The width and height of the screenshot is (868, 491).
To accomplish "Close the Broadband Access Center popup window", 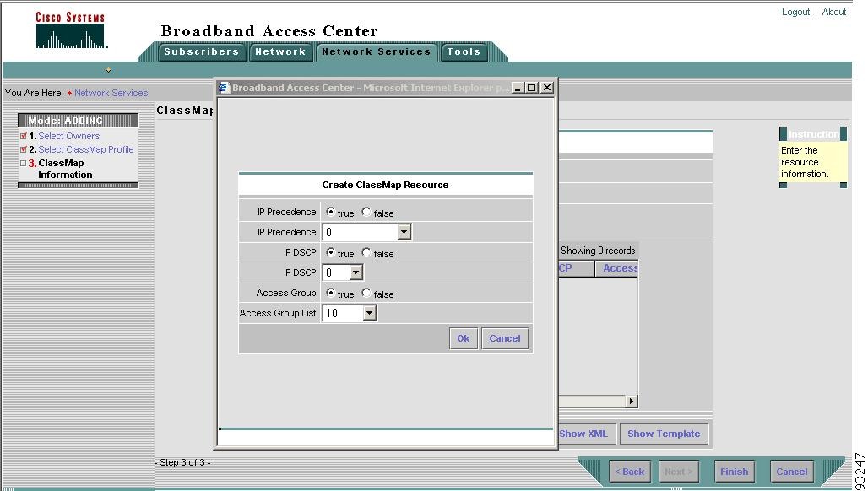I will 547,88.
